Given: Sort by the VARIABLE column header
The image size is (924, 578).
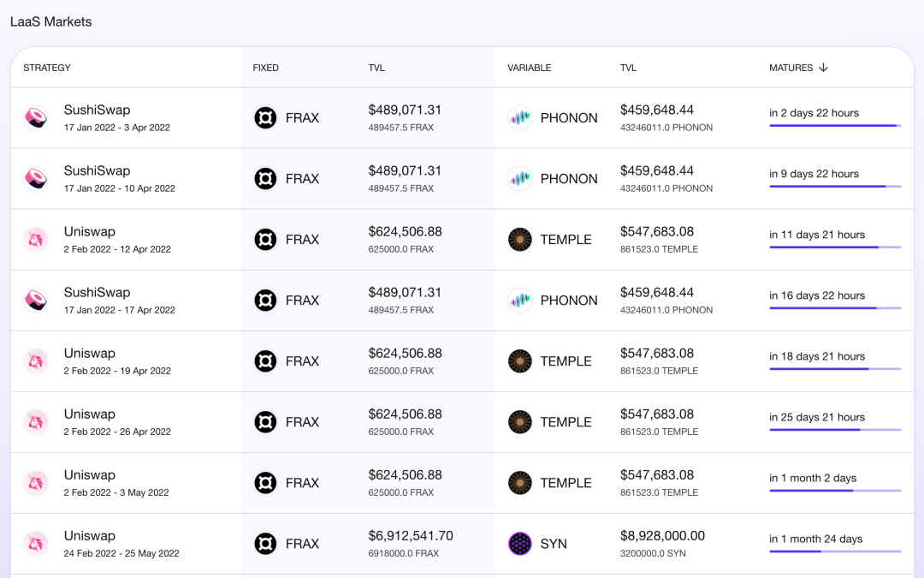Looking at the screenshot, I should tap(530, 68).
